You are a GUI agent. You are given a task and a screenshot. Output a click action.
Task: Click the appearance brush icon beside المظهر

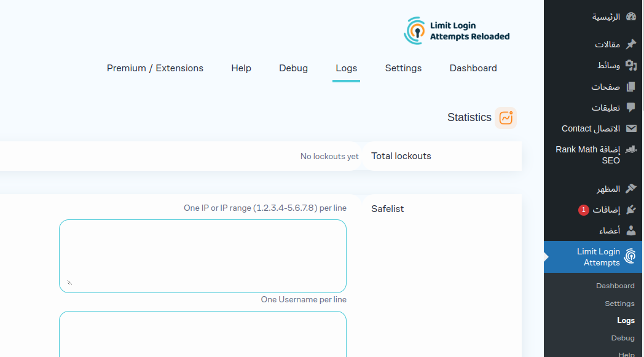pyautogui.click(x=631, y=189)
